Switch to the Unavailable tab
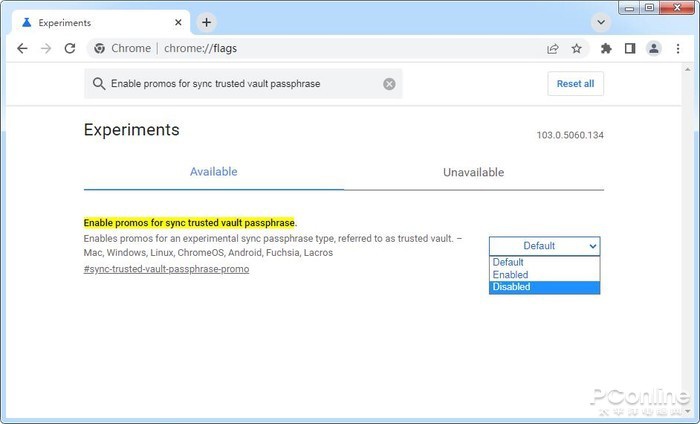This screenshot has height=424, width=700. point(474,172)
